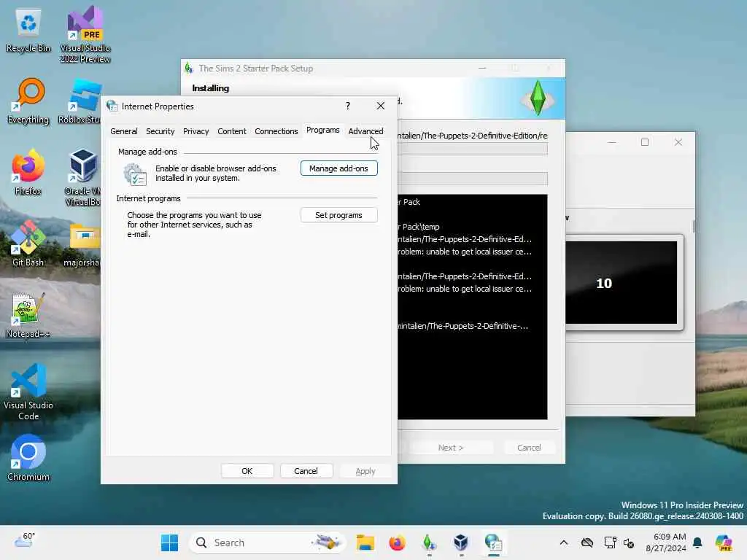This screenshot has height=560, width=747.
Task: Switch to Sims 2 installer taskbar icon
Action: [x=429, y=542]
